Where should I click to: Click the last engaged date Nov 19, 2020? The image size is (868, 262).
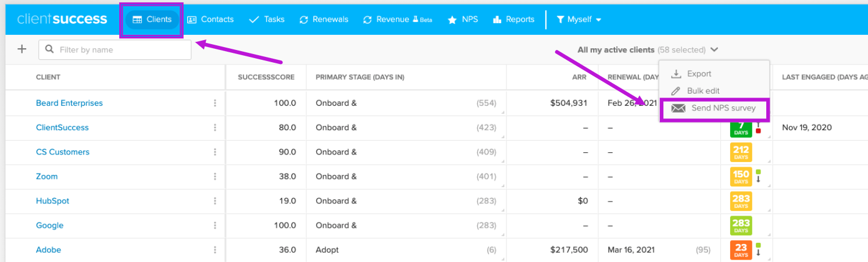click(x=807, y=127)
